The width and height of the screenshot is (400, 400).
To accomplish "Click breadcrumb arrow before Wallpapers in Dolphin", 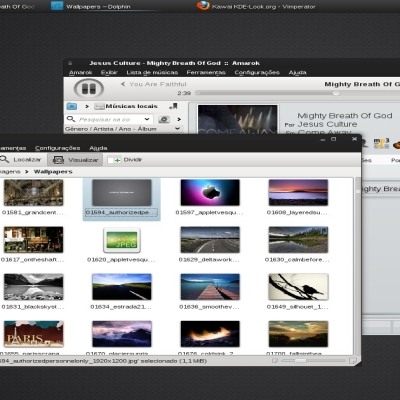I will pyautogui.click(x=27, y=172).
